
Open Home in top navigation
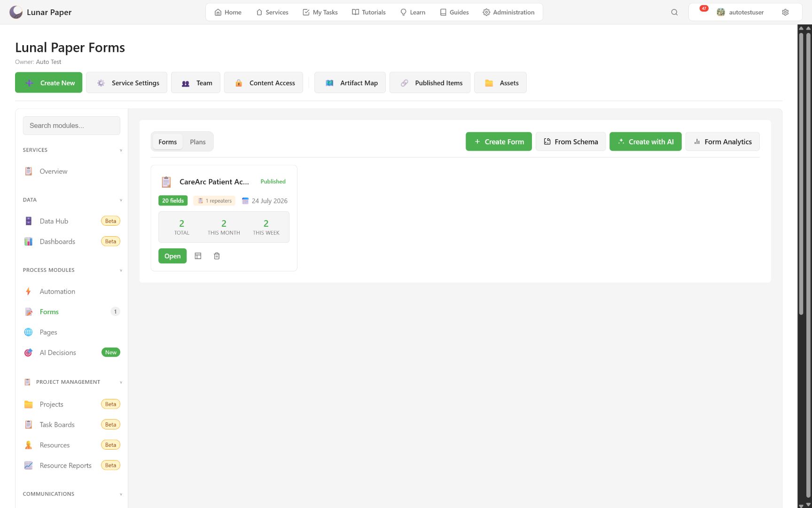point(228,12)
